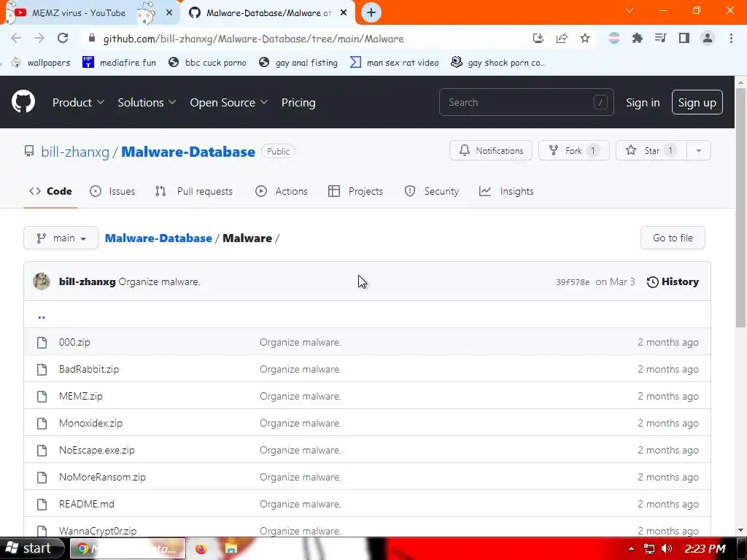Expand the Open Source menu
This screenshot has height=560, width=747.
tap(228, 102)
